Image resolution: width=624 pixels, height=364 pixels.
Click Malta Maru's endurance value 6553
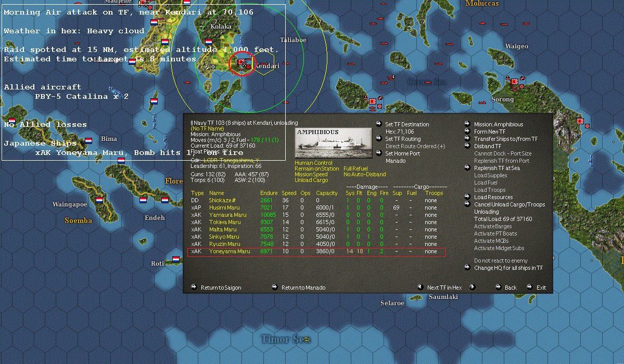coord(266,229)
